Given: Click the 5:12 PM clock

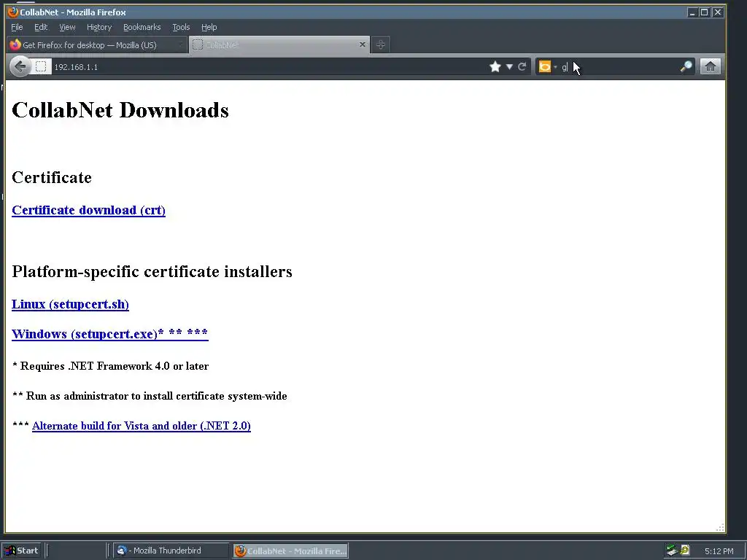Looking at the screenshot, I should [x=719, y=551].
